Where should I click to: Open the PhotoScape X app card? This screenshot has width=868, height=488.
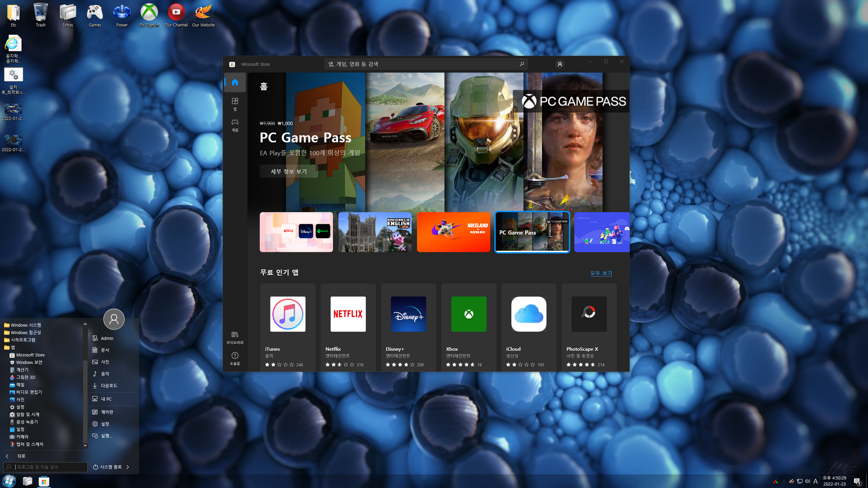[x=589, y=328]
